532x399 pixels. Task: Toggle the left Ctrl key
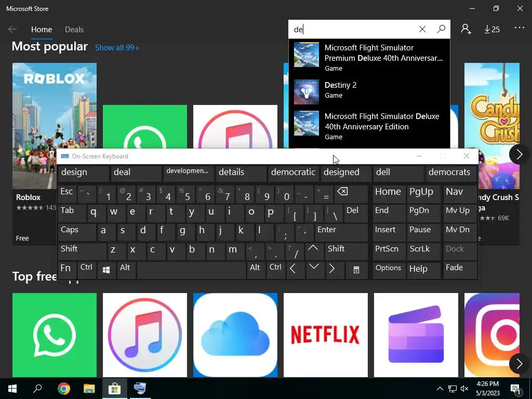(x=87, y=270)
